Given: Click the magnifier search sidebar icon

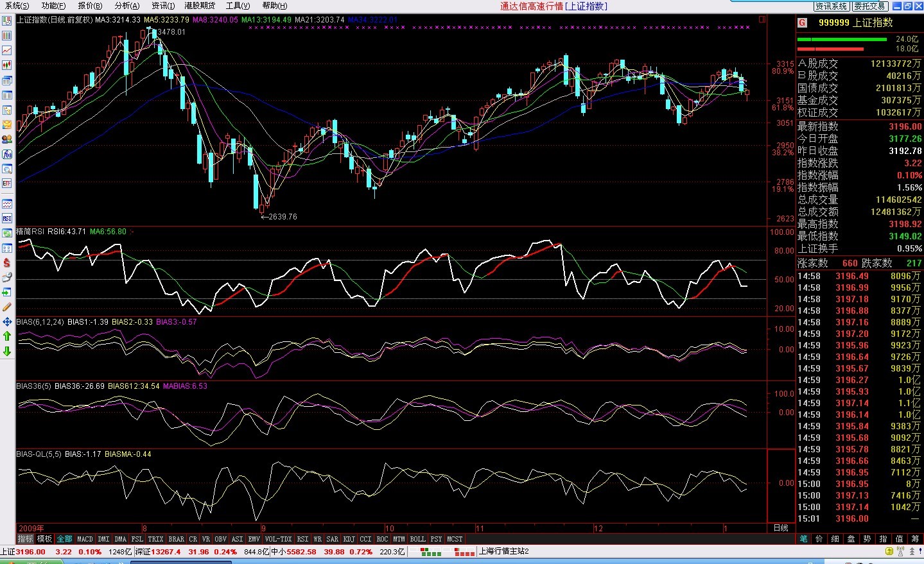Looking at the screenshot, I should (x=7, y=169).
